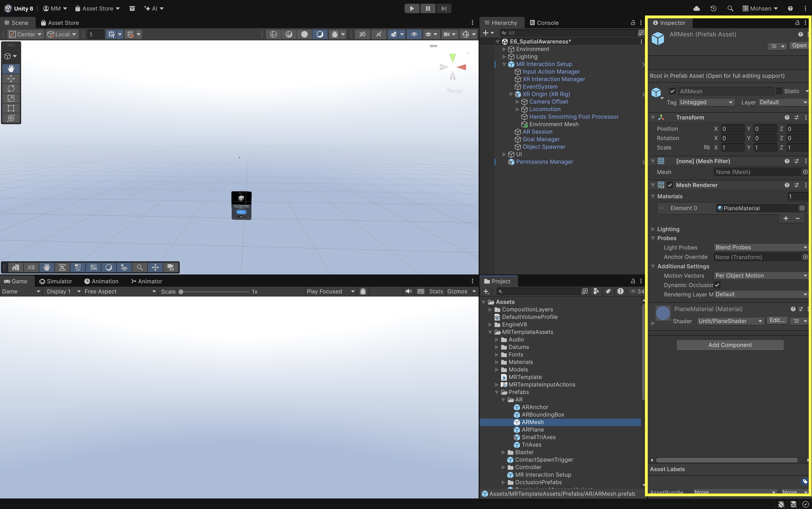Select the Rect Transform tool
812x509 pixels.
pyautogui.click(x=11, y=108)
